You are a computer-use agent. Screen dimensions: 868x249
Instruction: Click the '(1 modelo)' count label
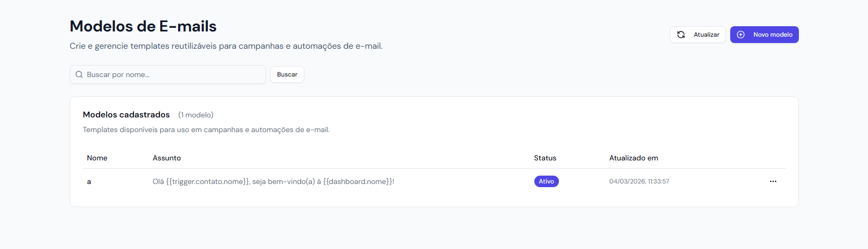pyautogui.click(x=195, y=115)
